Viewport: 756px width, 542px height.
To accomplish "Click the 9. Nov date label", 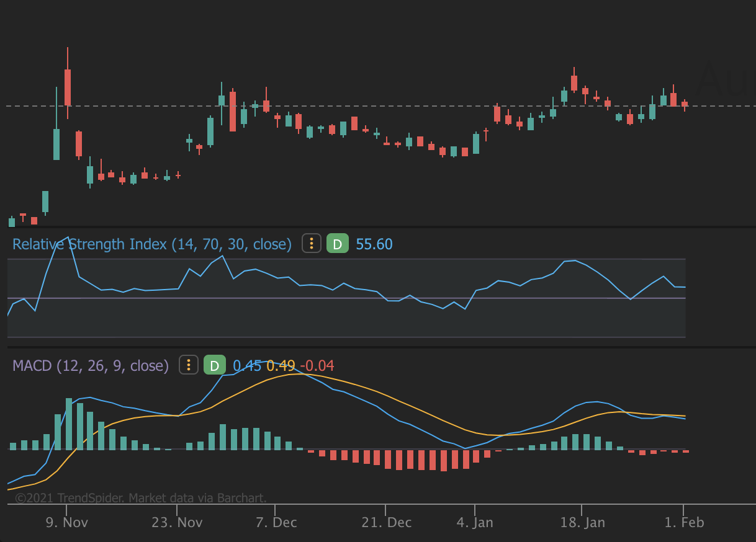I will click(66, 522).
